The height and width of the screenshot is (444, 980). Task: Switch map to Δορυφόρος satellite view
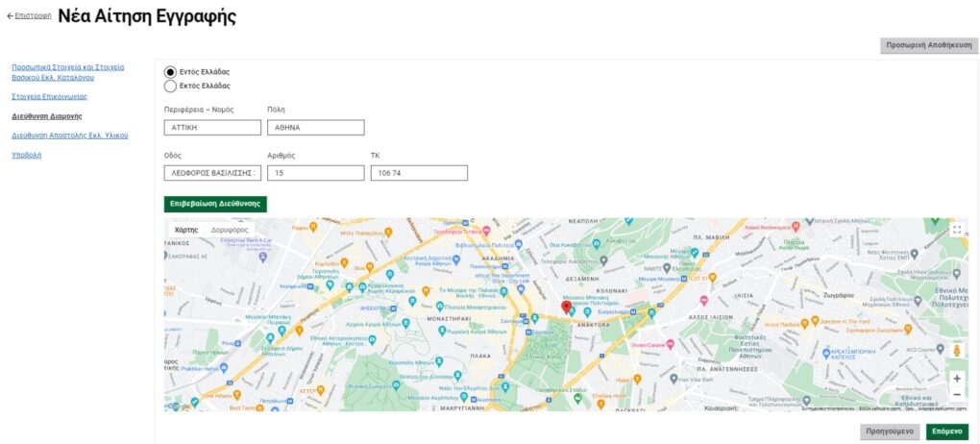[230, 230]
